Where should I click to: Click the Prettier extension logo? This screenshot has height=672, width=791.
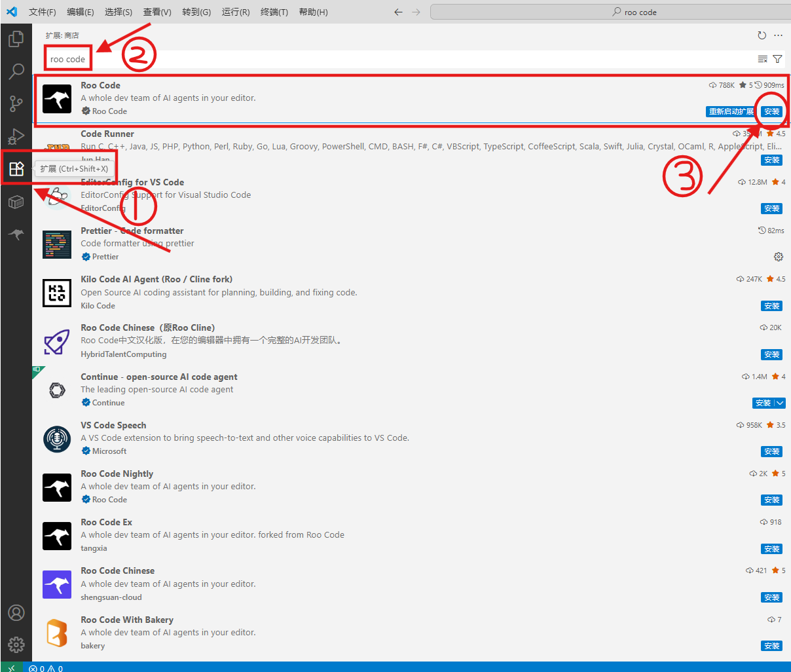pyautogui.click(x=57, y=244)
